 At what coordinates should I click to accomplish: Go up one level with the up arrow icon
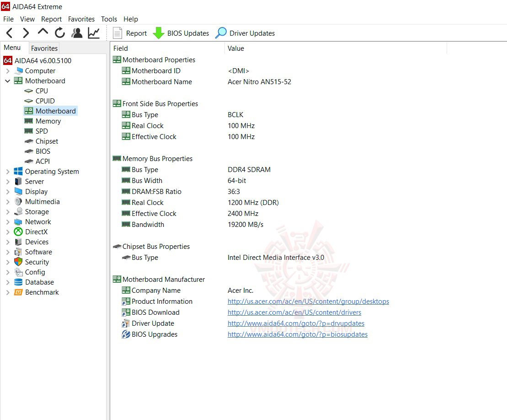(x=43, y=32)
